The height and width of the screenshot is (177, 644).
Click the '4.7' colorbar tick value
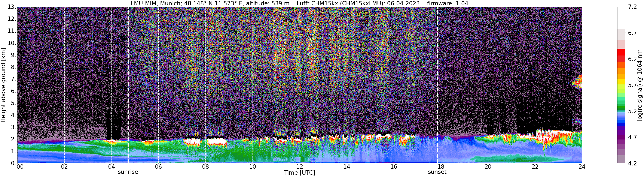point(632,137)
